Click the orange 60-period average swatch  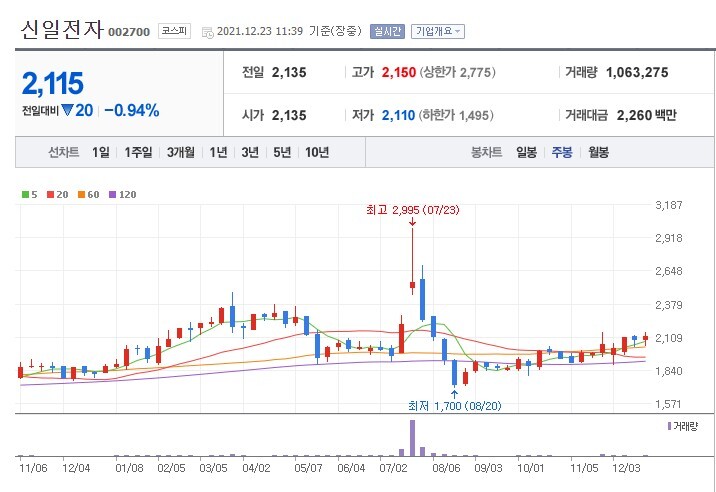(x=81, y=195)
